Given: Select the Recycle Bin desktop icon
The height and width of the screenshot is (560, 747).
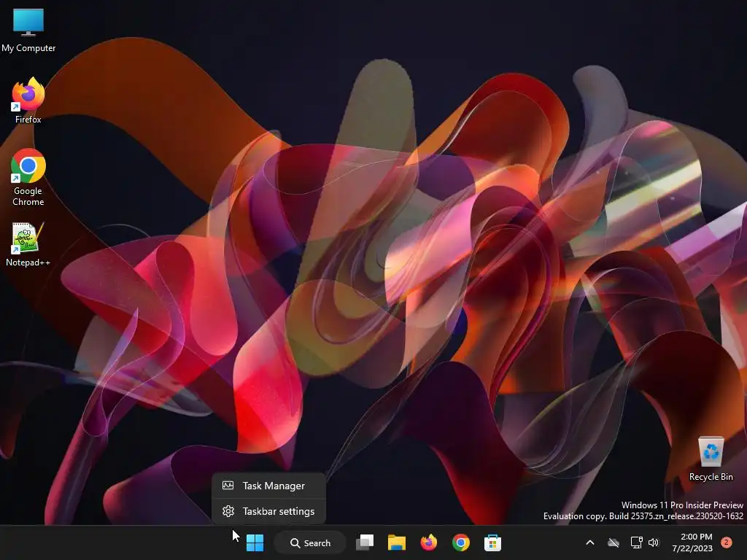Looking at the screenshot, I should coord(711,459).
